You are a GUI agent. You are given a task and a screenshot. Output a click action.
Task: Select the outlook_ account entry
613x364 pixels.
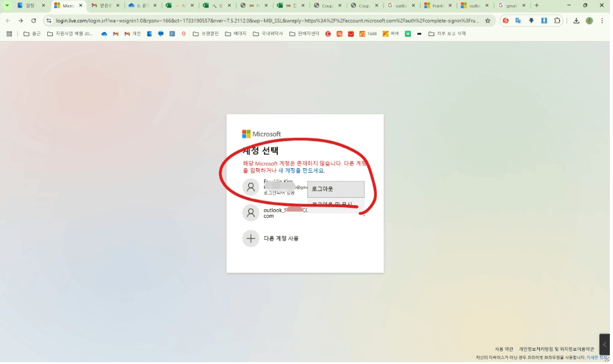tap(305, 214)
